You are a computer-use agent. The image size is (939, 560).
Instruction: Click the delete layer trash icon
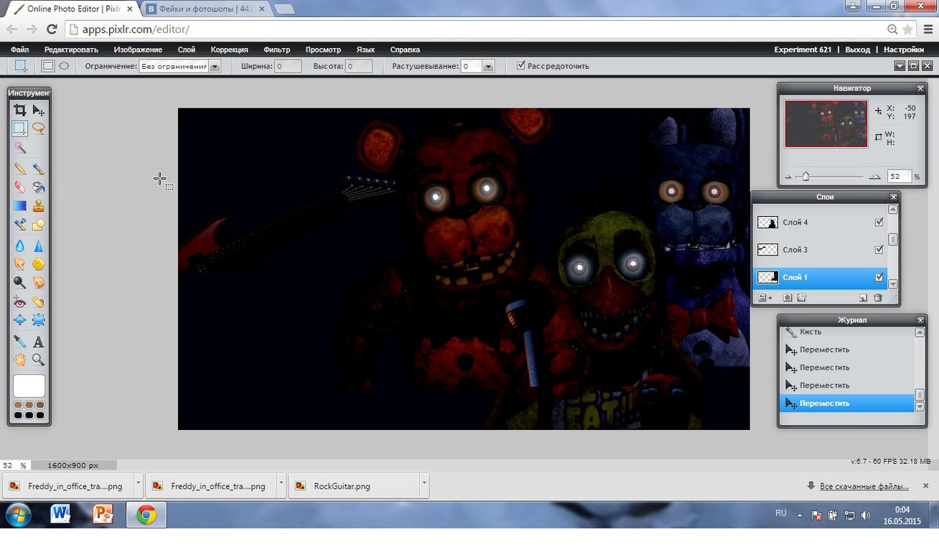point(877,298)
